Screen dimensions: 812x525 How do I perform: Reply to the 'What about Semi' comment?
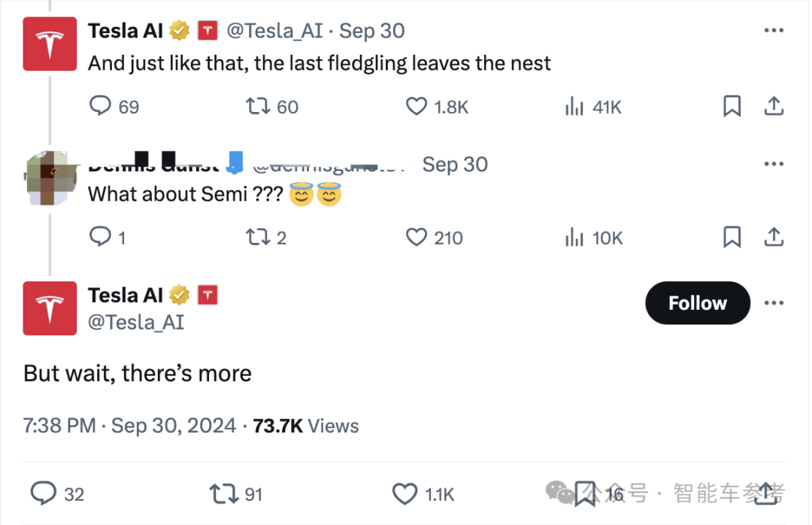coord(101,238)
